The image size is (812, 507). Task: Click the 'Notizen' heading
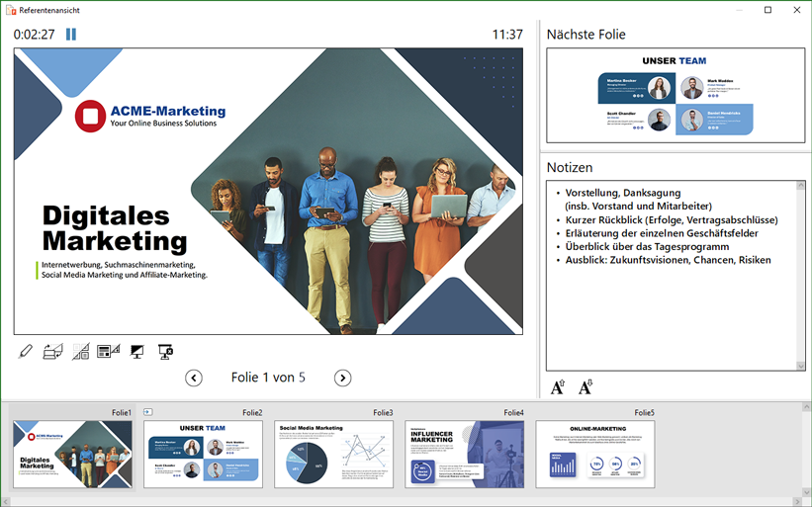570,168
